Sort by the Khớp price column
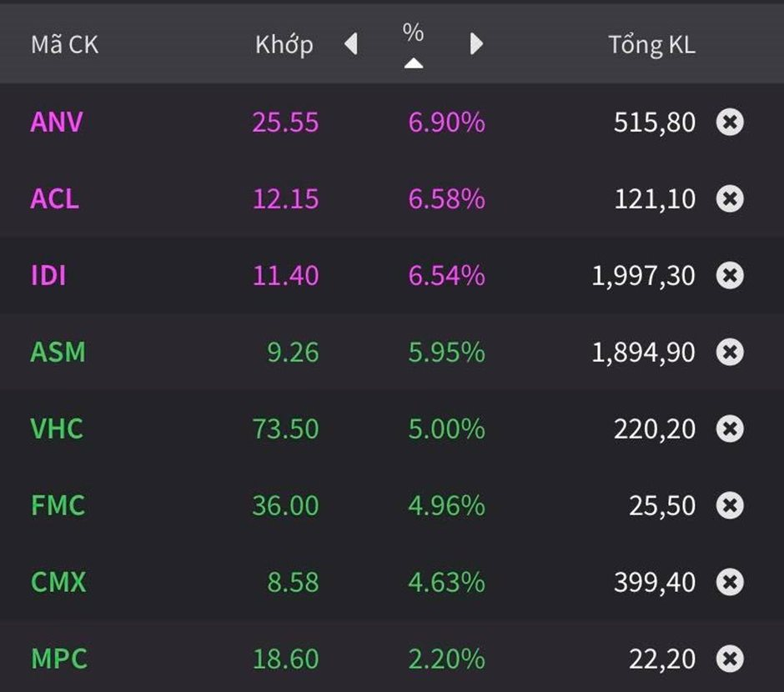This screenshot has width=784, height=692. (284, 45)
